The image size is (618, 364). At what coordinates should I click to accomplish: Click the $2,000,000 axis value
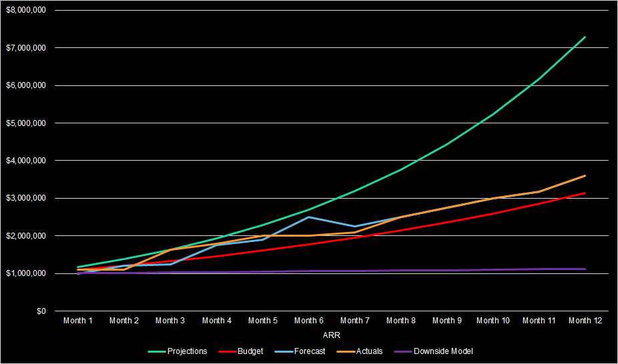coord(26,236)
